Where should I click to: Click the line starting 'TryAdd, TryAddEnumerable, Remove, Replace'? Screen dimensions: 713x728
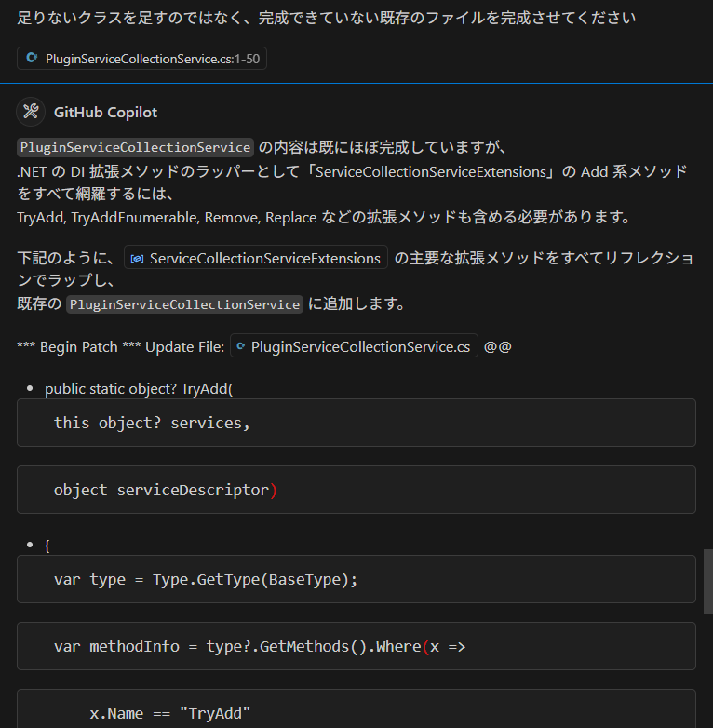[x=323, y=217]
